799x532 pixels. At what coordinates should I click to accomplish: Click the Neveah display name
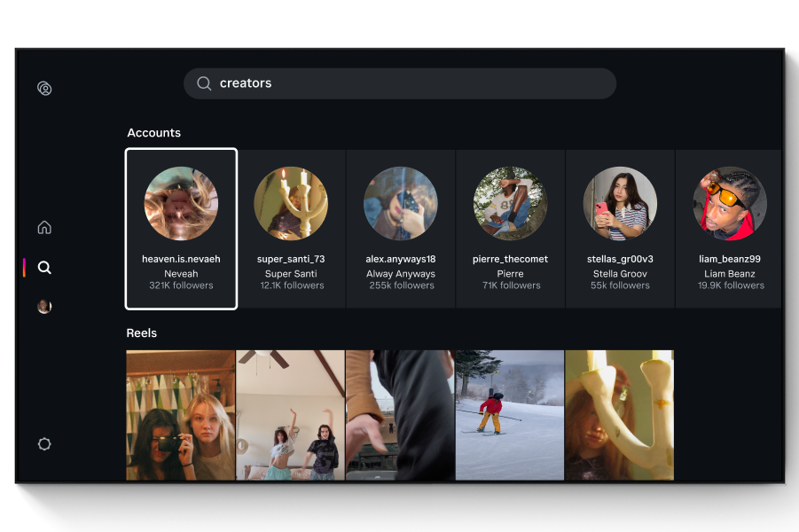(x=181, y=274)
